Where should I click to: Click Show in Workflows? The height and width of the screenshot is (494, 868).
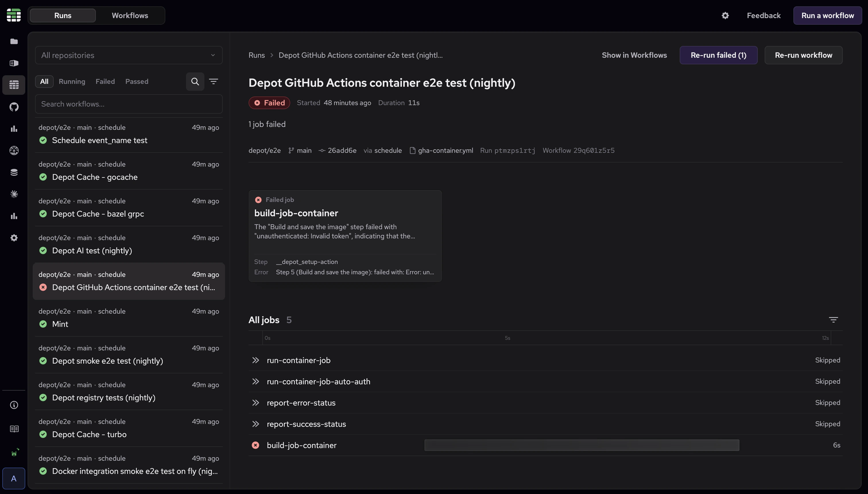click(634, 55)
